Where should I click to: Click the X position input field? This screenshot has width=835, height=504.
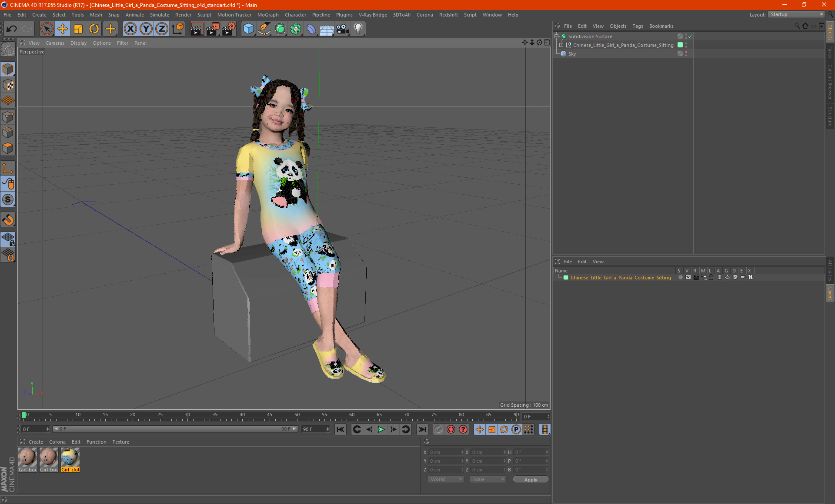[x=446, y=452]
